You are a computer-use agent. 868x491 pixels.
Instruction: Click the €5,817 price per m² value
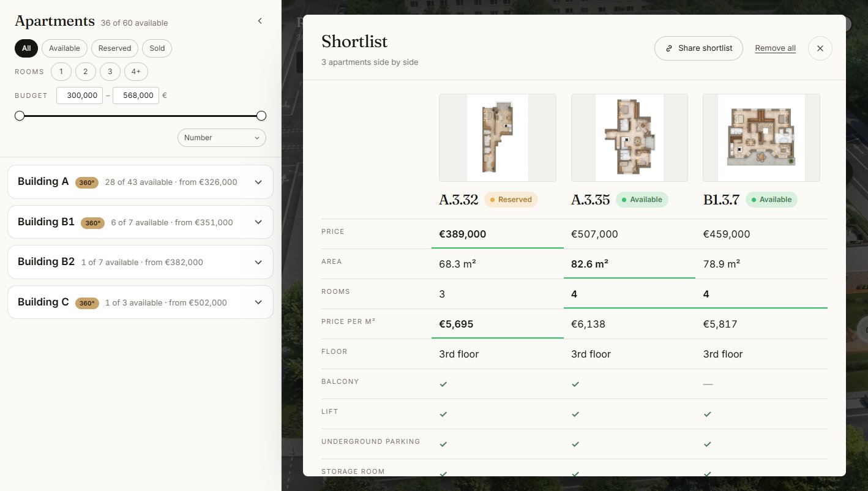(x=720, y=324)
